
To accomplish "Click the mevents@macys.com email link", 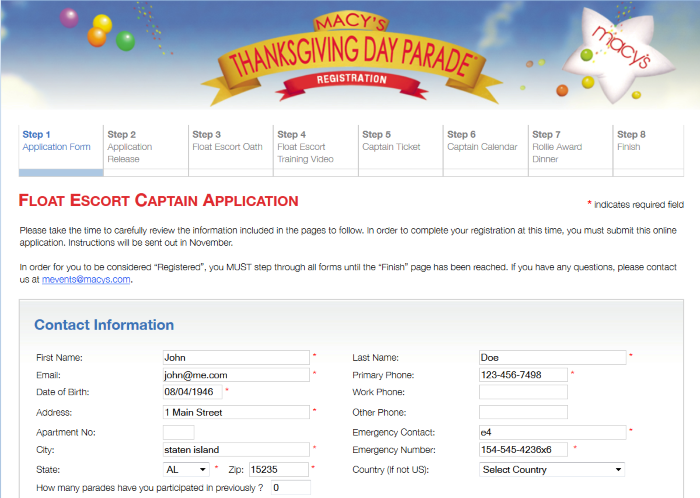I will click(x=86, y=280).
